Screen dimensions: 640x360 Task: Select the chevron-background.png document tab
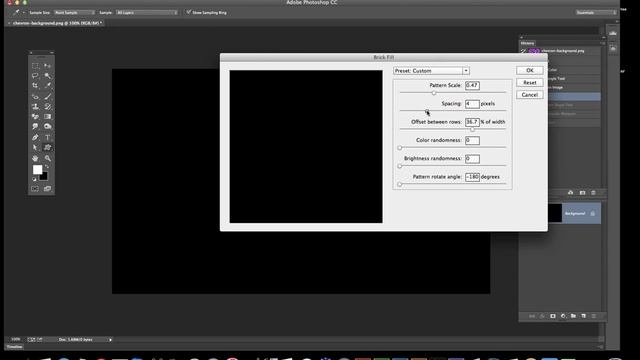[56, 23]
